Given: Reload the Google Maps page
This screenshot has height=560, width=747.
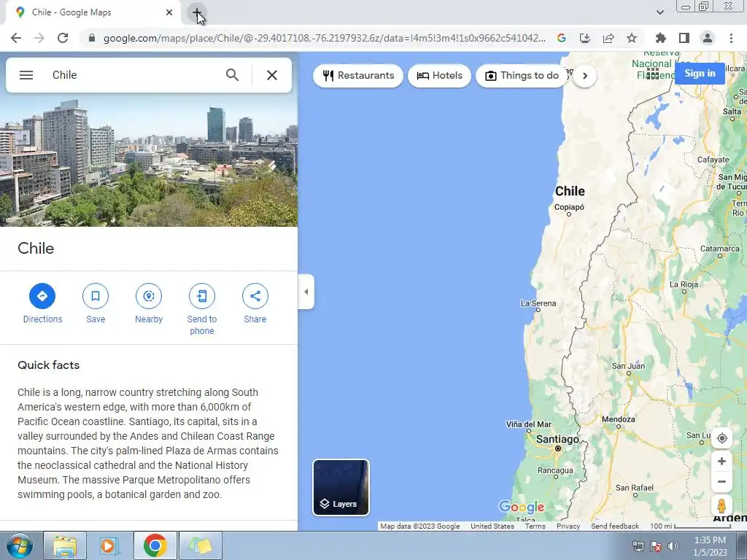Looking at the screenshot, I should coord(63,38).
